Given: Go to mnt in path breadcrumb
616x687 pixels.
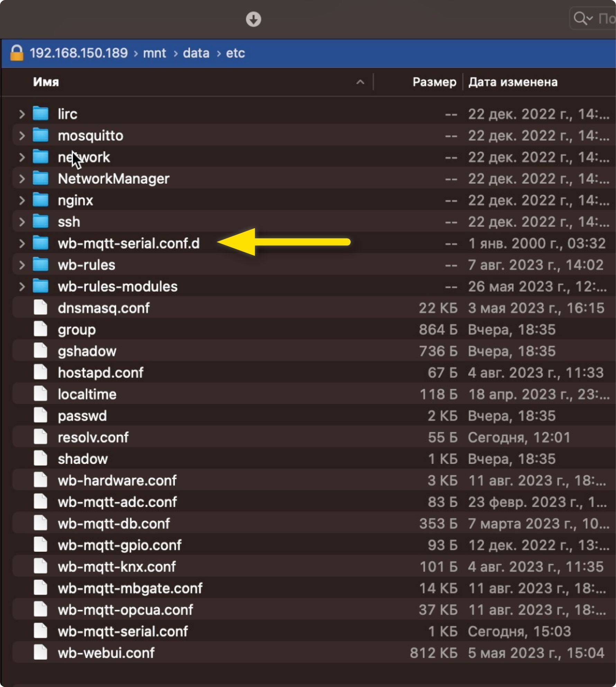Looking at the screenshot, I should pyautogui.click(x=154, y=53).
